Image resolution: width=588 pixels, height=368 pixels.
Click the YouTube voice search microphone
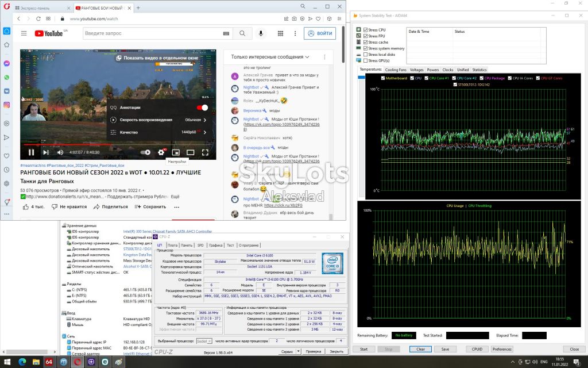261,33
